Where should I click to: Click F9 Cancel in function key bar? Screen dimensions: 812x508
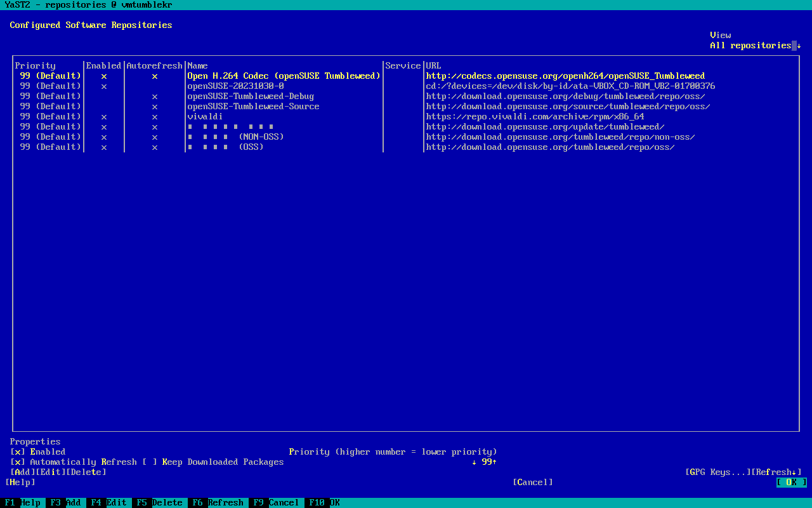click(x=277, y=503)
